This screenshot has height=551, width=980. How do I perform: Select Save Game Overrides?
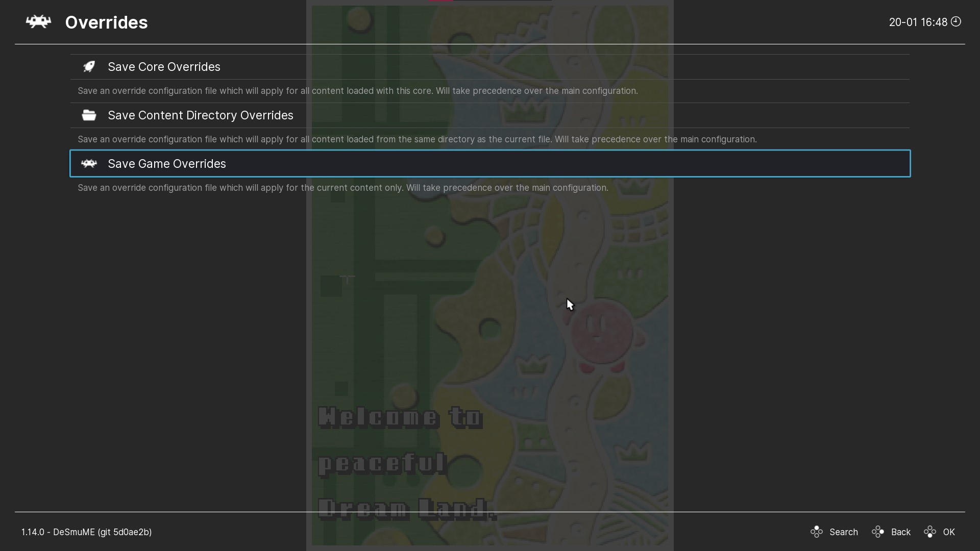(490, 164)
